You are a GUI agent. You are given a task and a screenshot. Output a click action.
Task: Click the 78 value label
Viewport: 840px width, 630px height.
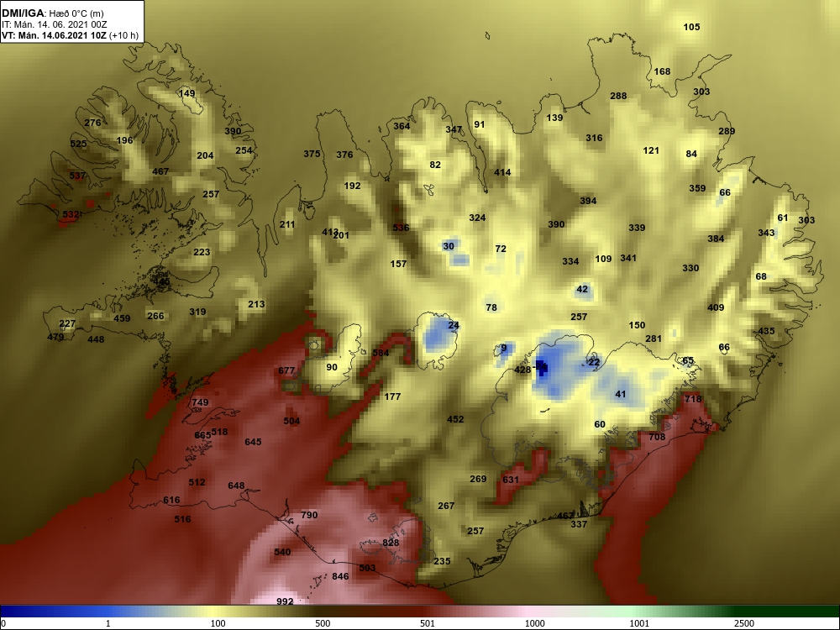[x=491, y=307]
